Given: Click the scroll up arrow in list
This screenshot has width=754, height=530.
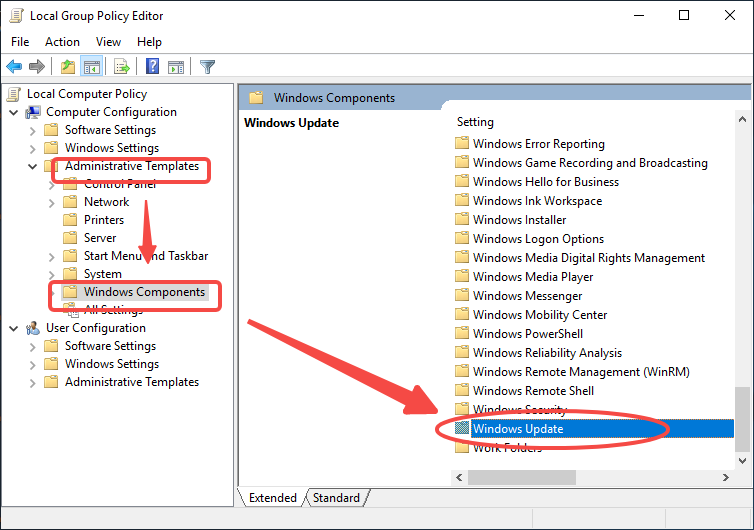Looking at the screenshot, I should (742, 119).
